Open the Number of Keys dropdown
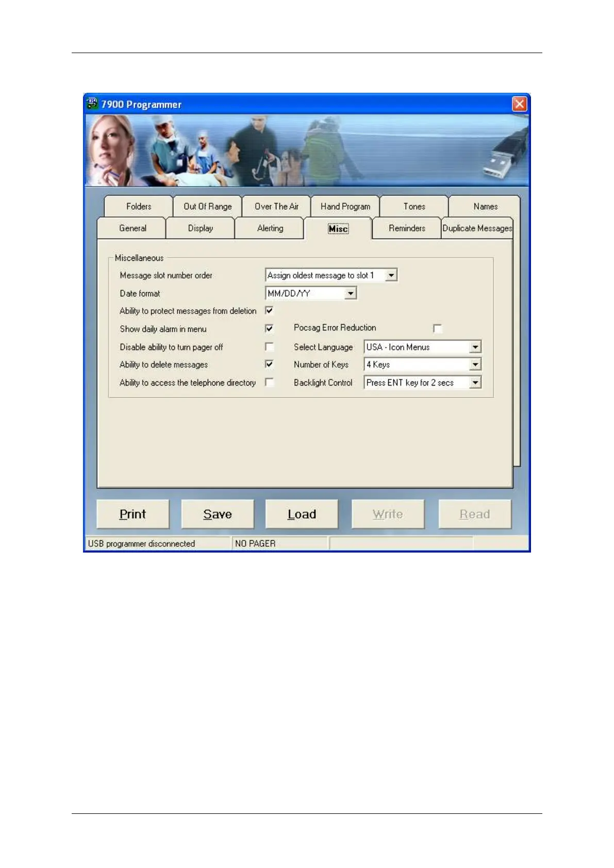This screenshot has width=614, height=868. (475, 364)
